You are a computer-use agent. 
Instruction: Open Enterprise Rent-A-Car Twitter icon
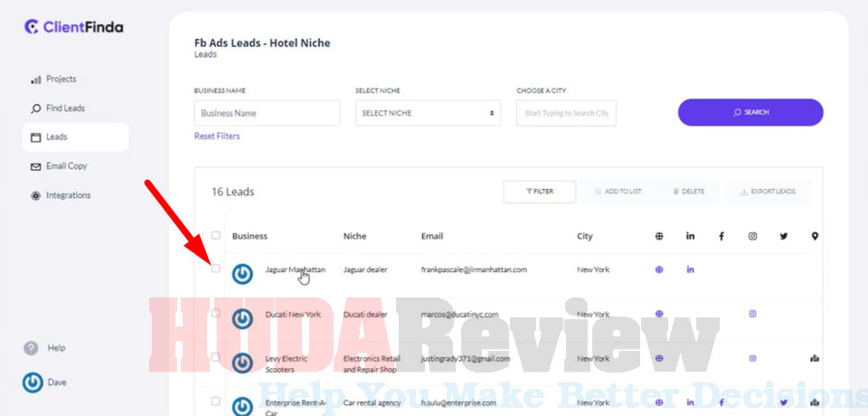pyautogui.click(x=784, y=402)
